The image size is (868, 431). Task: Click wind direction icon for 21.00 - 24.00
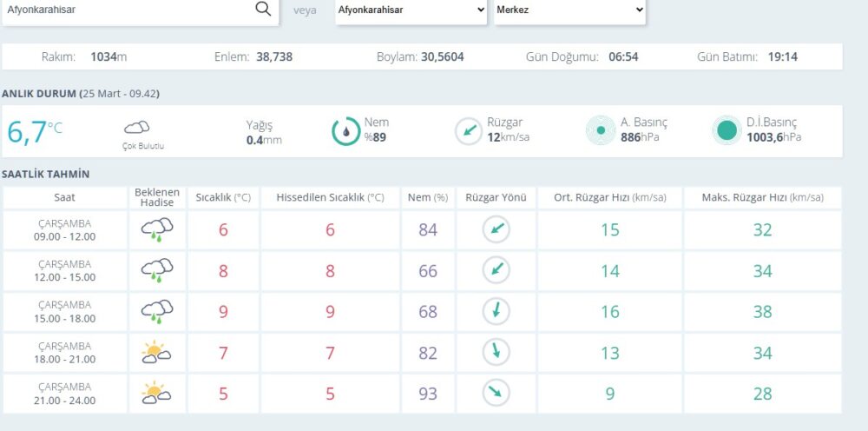(x=496, y=393)
